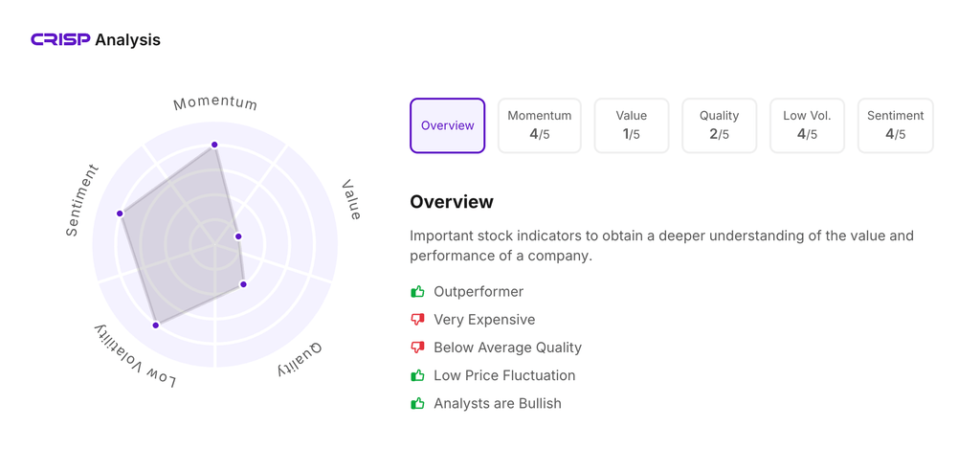The height and width of the screenshot is (449, 980).
Task: Click the Sentiment data point on radar chart
Action: click(x=120, y=213)
